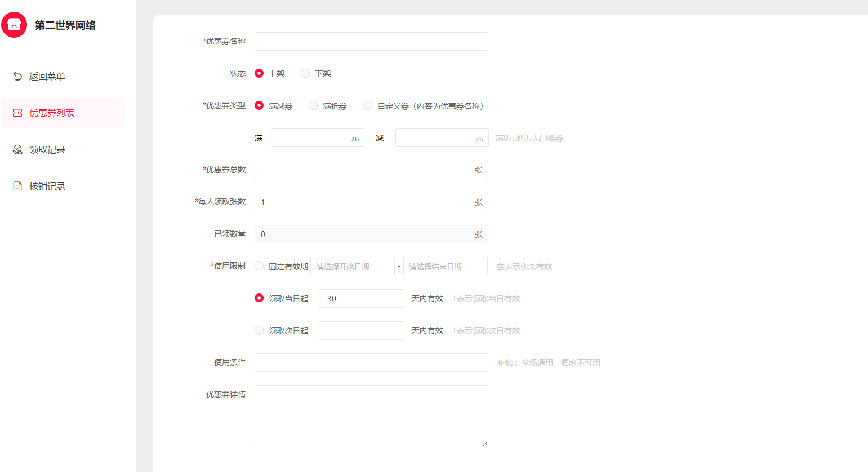Open the start date picker field
Image resolution: width=868 pixels, height=472 pixels.
pyautogui.click(x=352, y=266)
